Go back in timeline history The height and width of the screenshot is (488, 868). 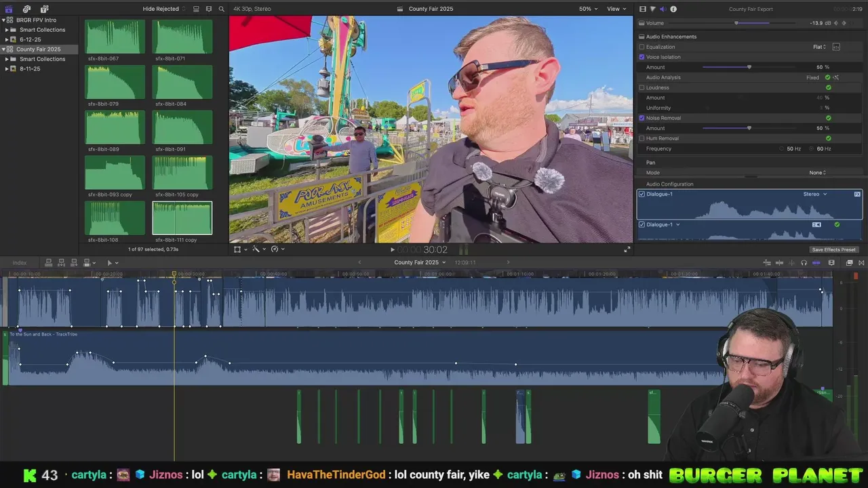[359, 262]
